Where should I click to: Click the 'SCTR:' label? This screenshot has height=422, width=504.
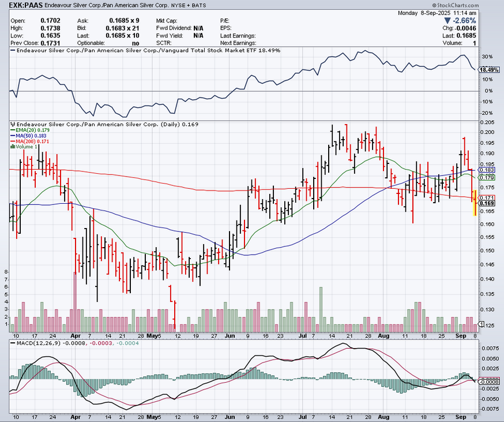[164, 43]
